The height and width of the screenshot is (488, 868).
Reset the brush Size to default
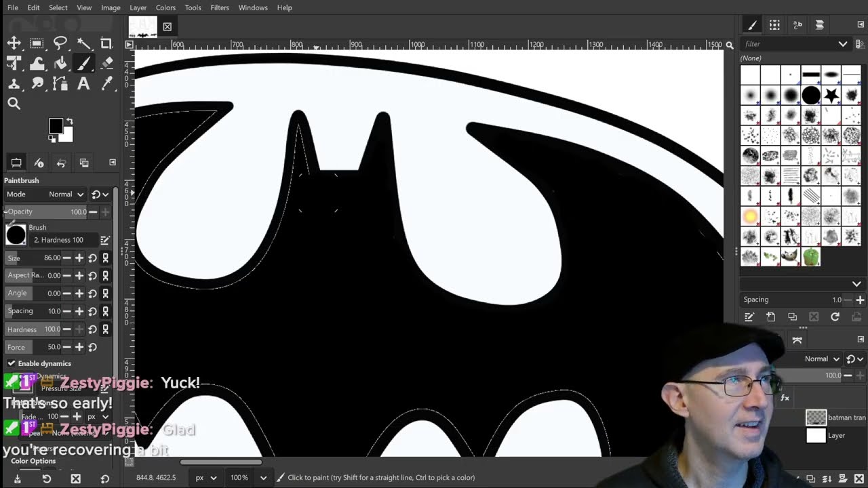pos(92,258)
